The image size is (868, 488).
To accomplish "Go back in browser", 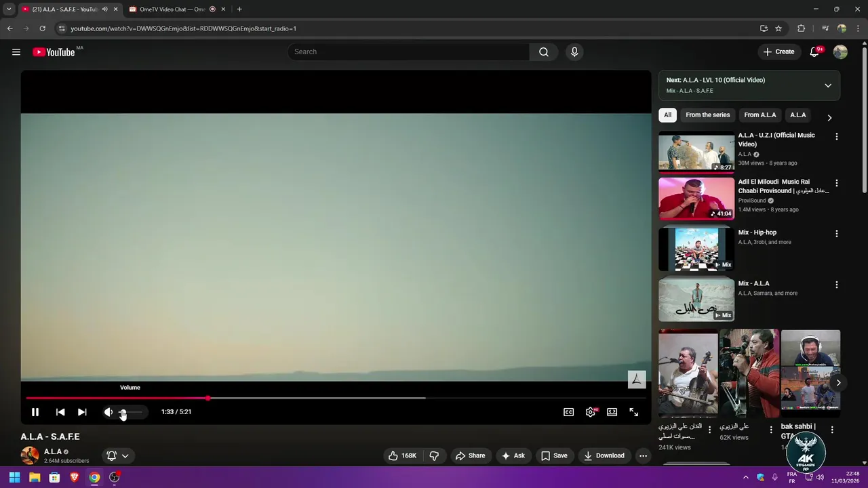I will click(x=9, y=28).
